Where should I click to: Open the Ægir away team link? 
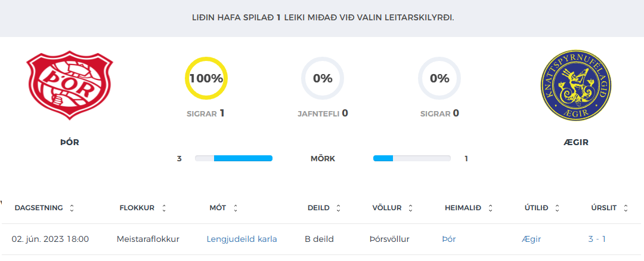point(531,239)
